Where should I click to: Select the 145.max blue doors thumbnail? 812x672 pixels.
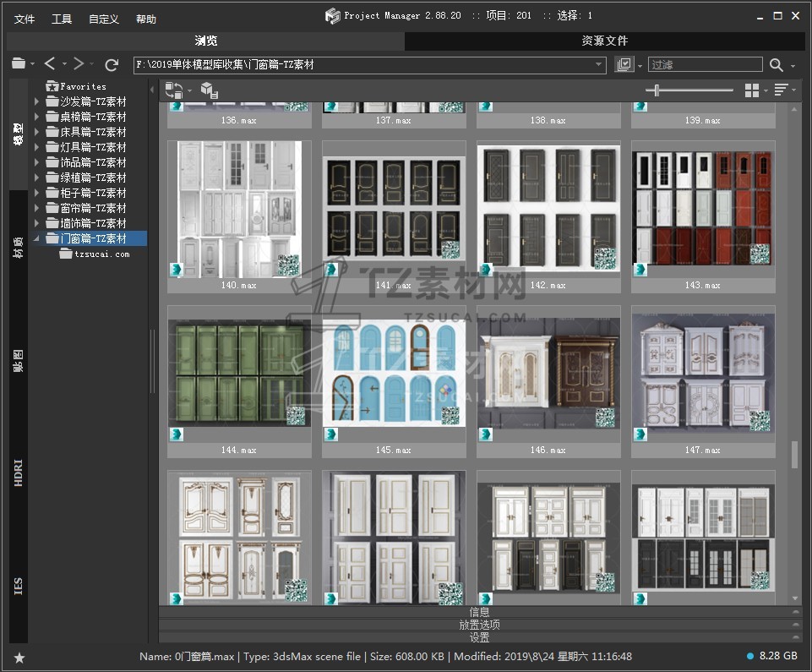point(394,374)
